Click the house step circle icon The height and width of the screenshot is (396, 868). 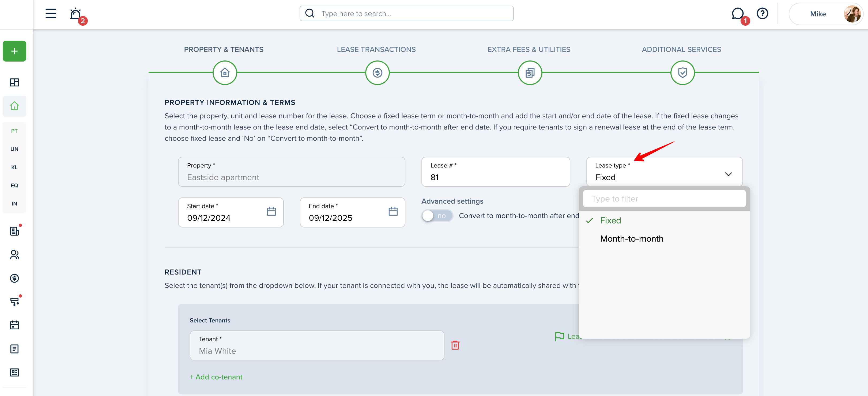pyautogui.click(x=225, y=73)
